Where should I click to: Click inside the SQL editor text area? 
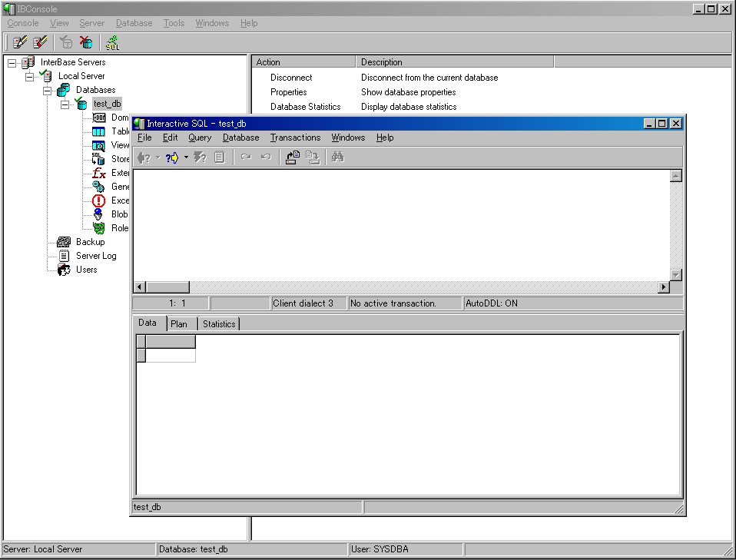tap(399, 223)
